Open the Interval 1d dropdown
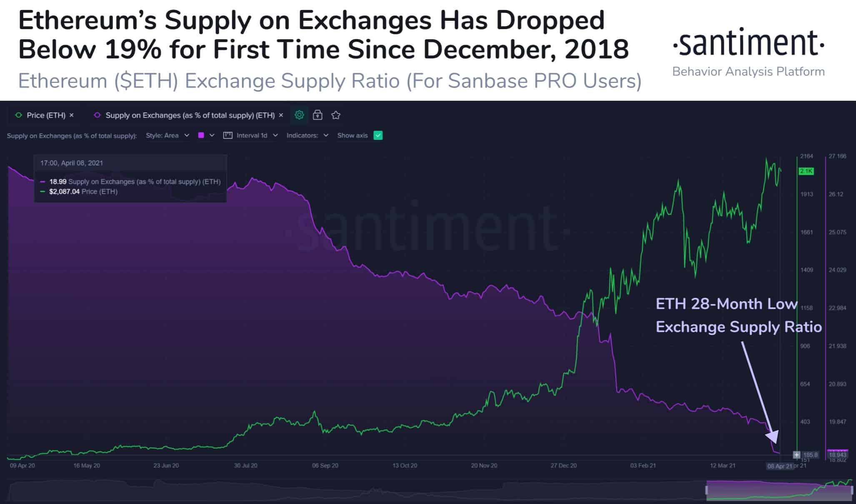856x504 pixels. click(x=256, y=135)
